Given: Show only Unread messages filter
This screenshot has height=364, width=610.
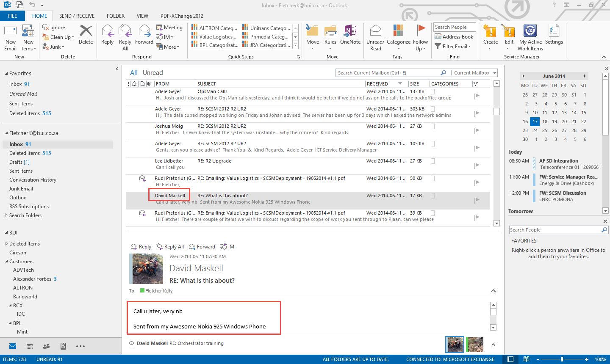Looking at the screenshot, I should tap(152, 73).
